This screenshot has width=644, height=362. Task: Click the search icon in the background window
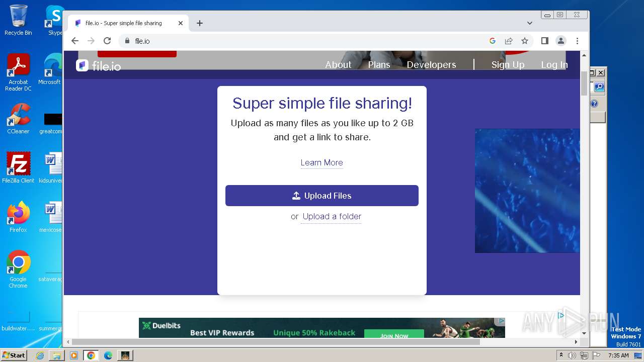point(599,87)
